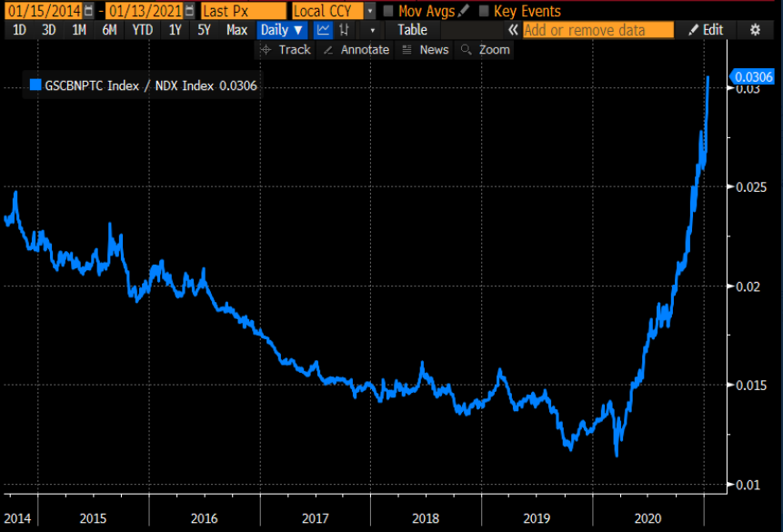Click the 2015 x-axis label
The image size is (783, 532).
[x=94, y=518]
